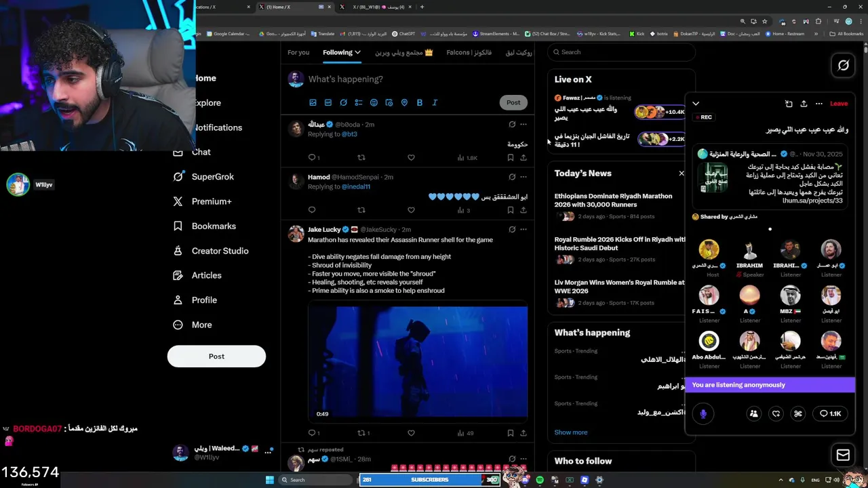
Task: Bookmark the Jake Lucky post
Action: pos(511,432)
